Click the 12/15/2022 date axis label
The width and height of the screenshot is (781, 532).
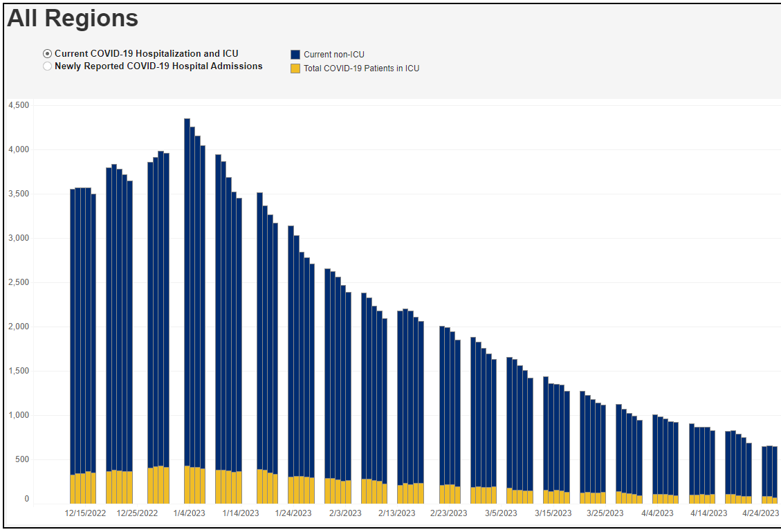[x=85, y=513]
